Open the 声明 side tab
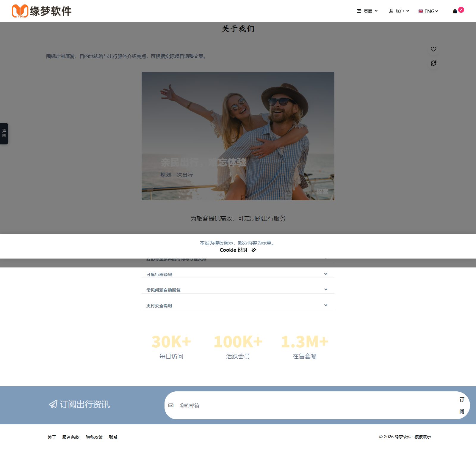Screen dimensions: 476x452 (4, 133)
